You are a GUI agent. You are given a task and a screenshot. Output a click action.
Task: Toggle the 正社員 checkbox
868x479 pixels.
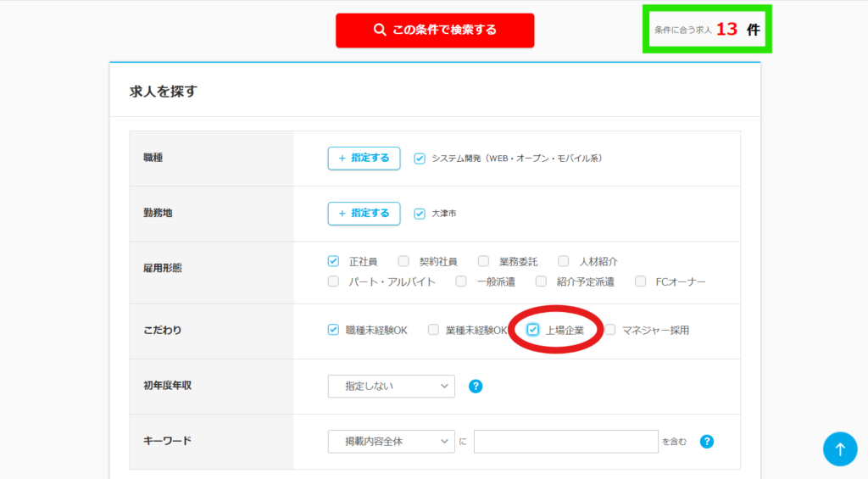click(334, 261)
